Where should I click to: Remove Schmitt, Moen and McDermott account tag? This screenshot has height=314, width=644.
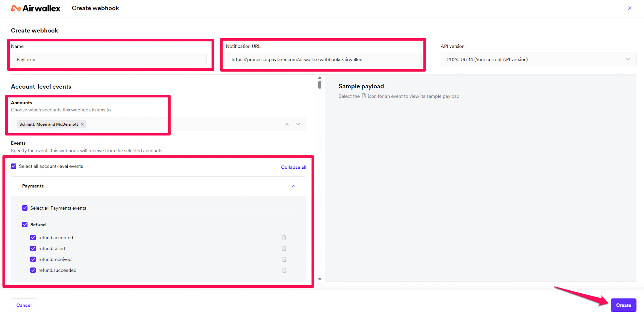pos(82,124)
